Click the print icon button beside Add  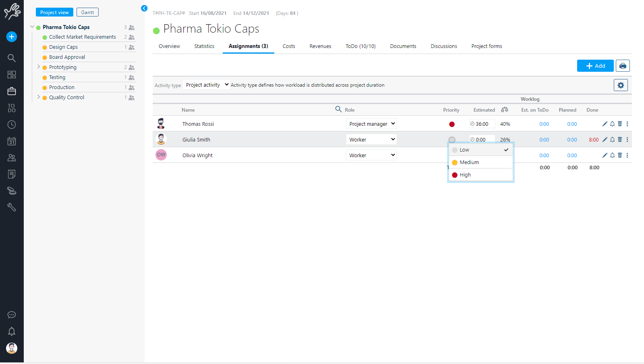pyautogui.click(x=622, y=66)
